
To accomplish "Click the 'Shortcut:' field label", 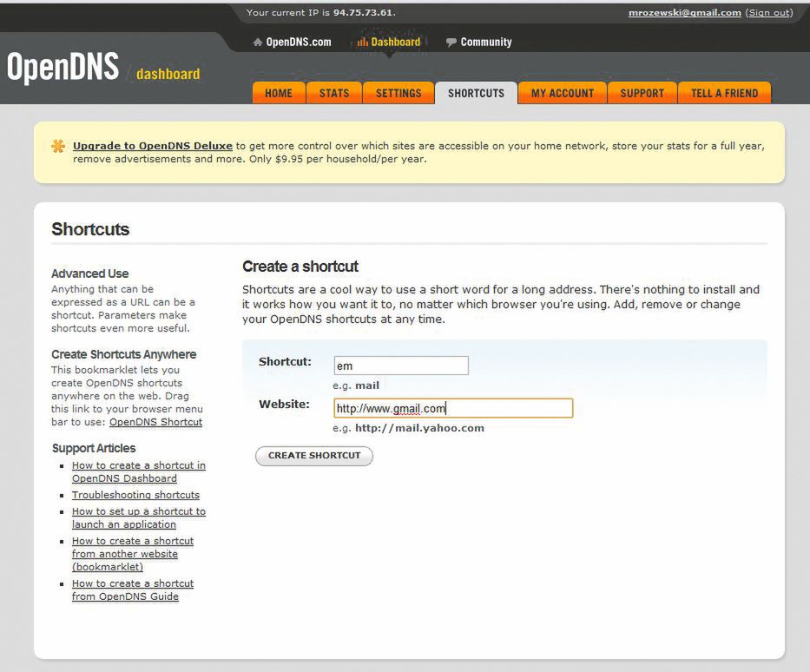I will [x=285, y=361].
